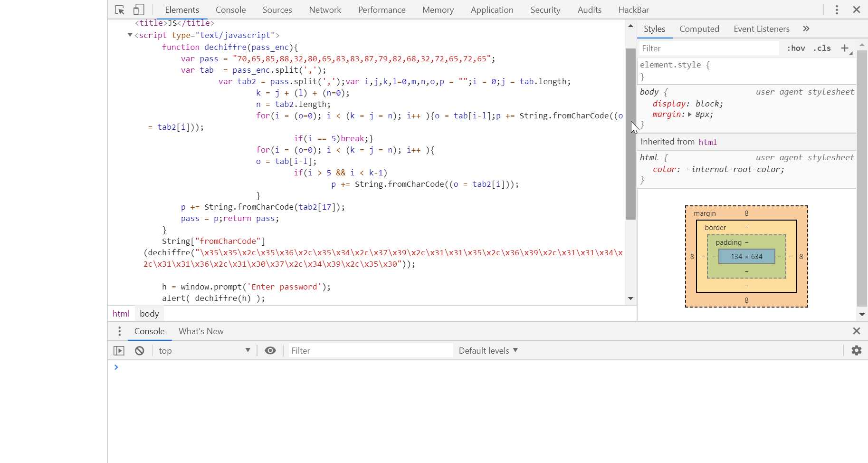Toggle the device toolbar icon
The width and height of the screenshot is (868, 463).
[139, 10]
